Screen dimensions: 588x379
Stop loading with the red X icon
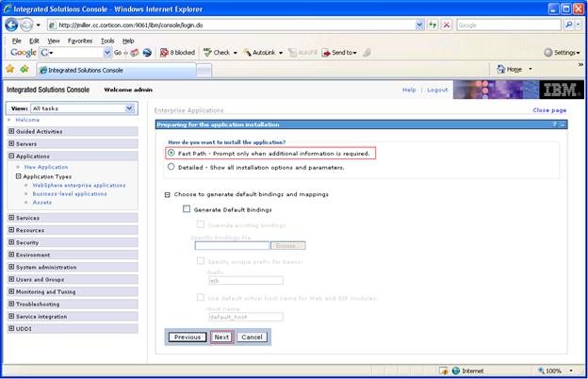coord(447,25)
